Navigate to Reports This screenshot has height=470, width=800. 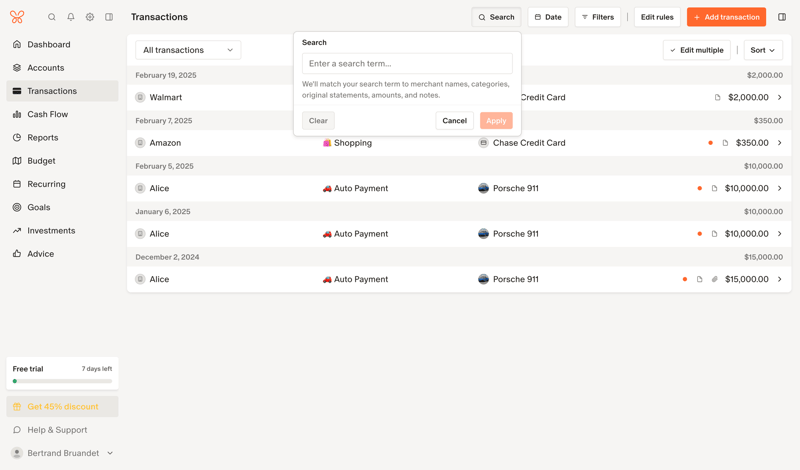(x=62, y=137)
